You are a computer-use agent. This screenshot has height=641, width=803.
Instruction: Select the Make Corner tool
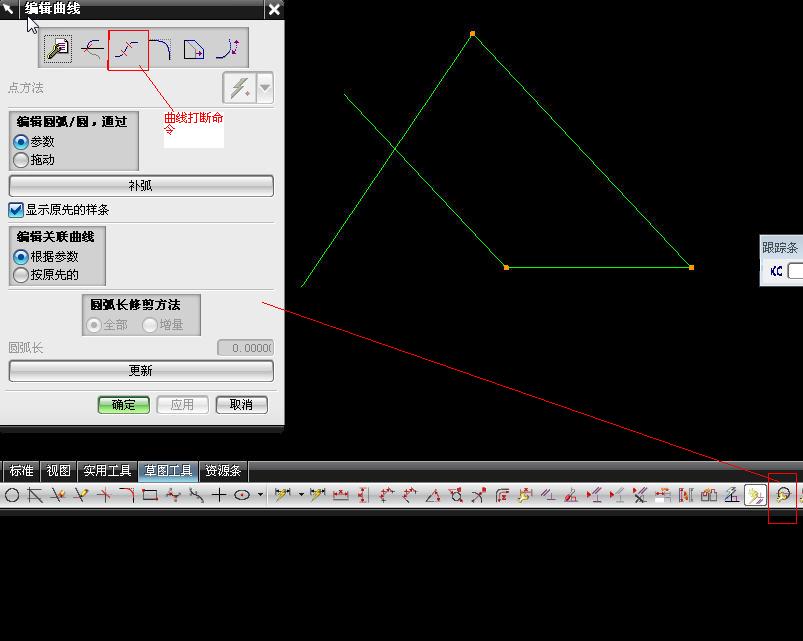point(104,495)
